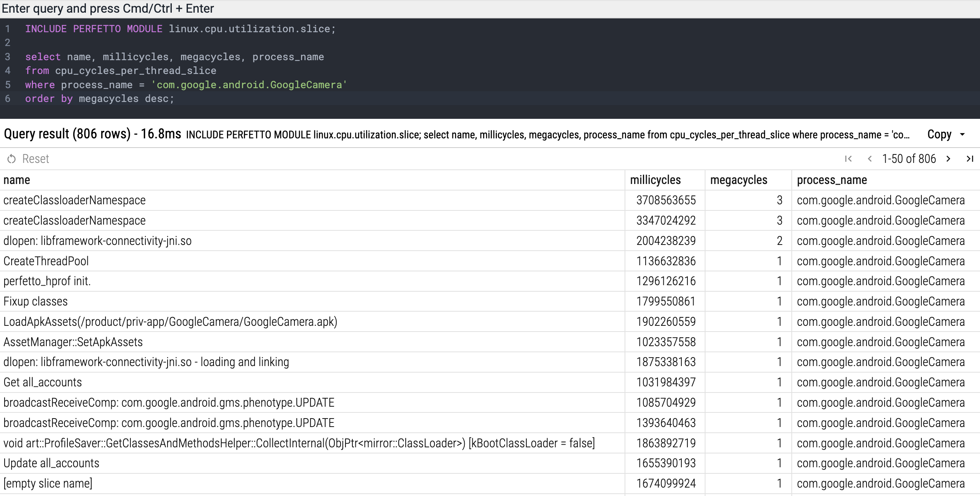Screen dimensions: 980x496
Task: Go to previous results page
Action: click(x=870, y=159)
